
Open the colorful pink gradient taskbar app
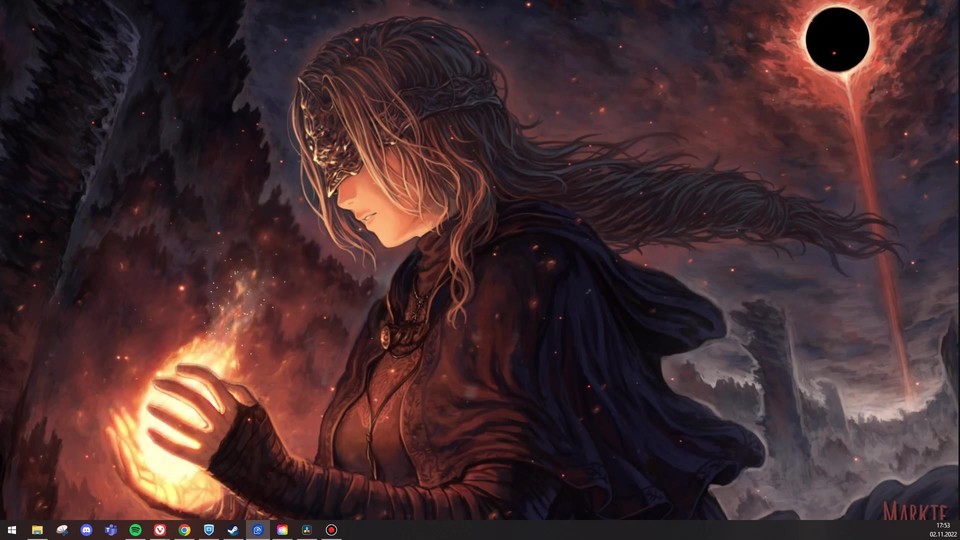[x=282, y=530]
